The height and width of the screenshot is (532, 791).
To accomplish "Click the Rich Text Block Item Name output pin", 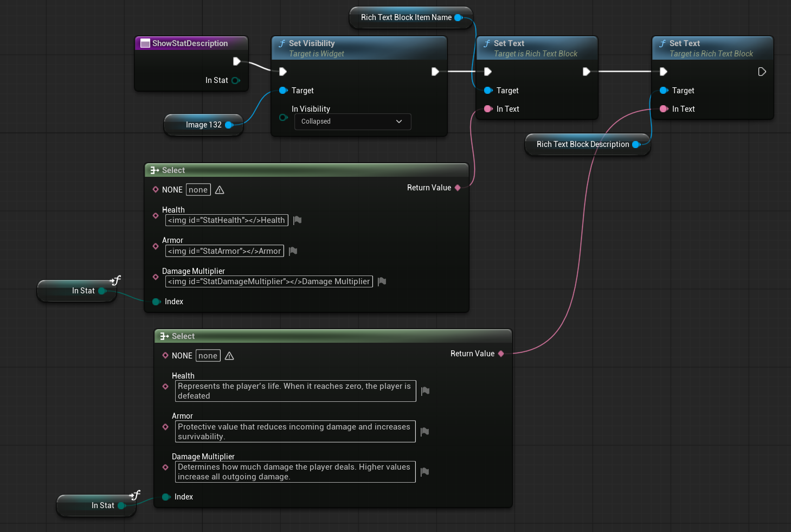I will pos(458,17).
